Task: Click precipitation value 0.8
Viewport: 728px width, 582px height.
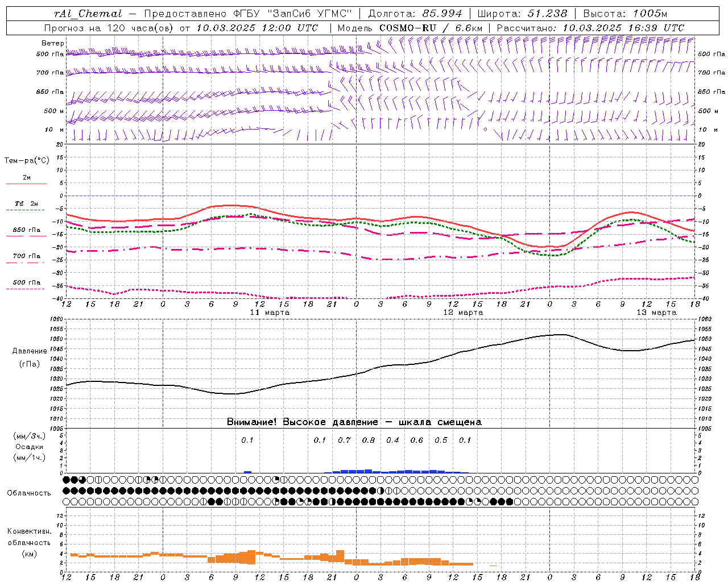Action: point(369,440)
